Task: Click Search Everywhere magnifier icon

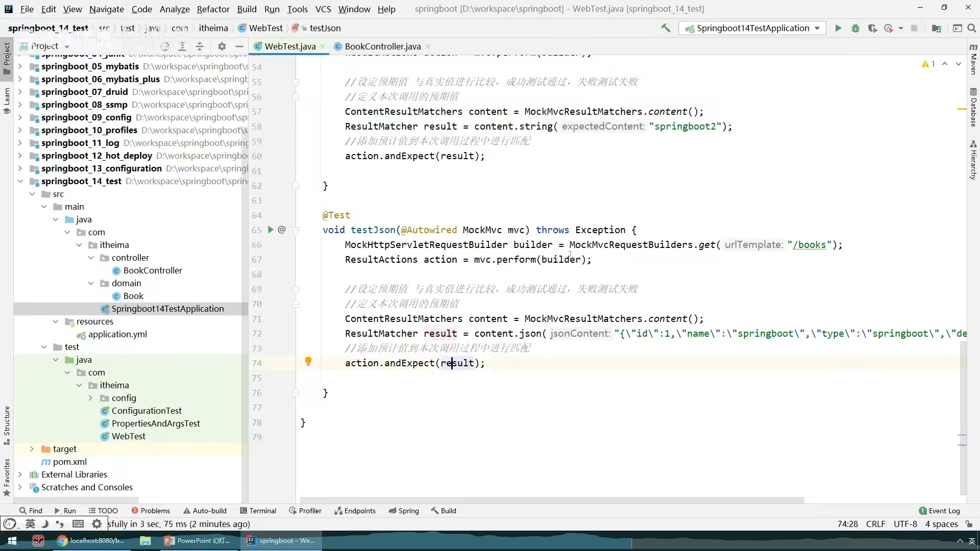Action: (x=972, y=29)
